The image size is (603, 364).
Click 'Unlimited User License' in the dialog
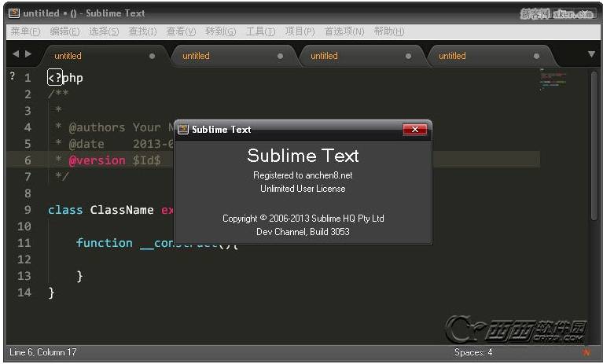tap(303, 189)
